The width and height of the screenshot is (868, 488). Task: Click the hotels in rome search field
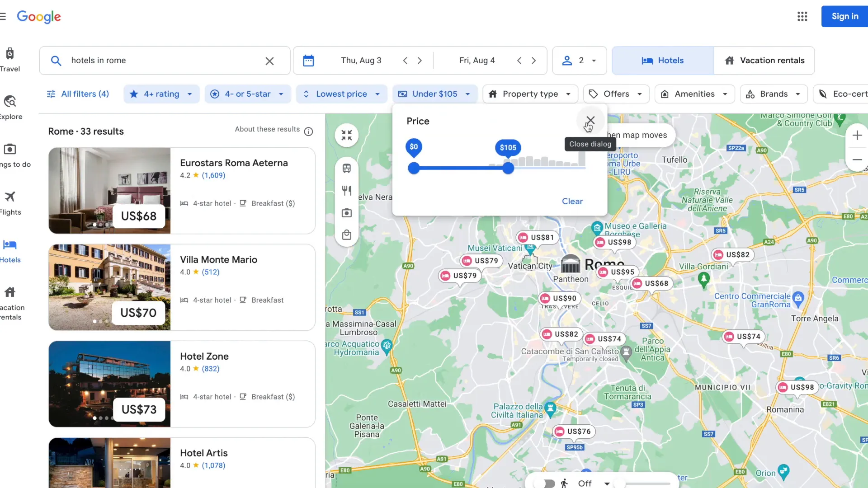click(x=165, y=61)
